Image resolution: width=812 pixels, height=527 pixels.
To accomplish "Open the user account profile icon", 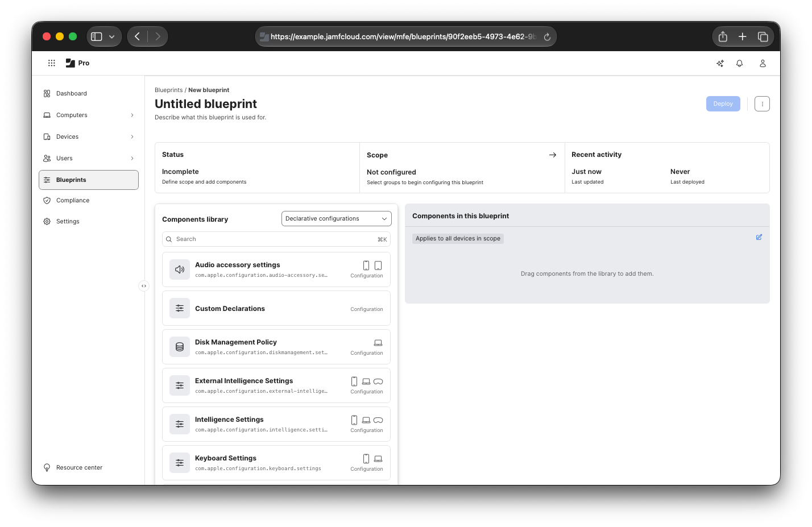I will click(763, 63).
